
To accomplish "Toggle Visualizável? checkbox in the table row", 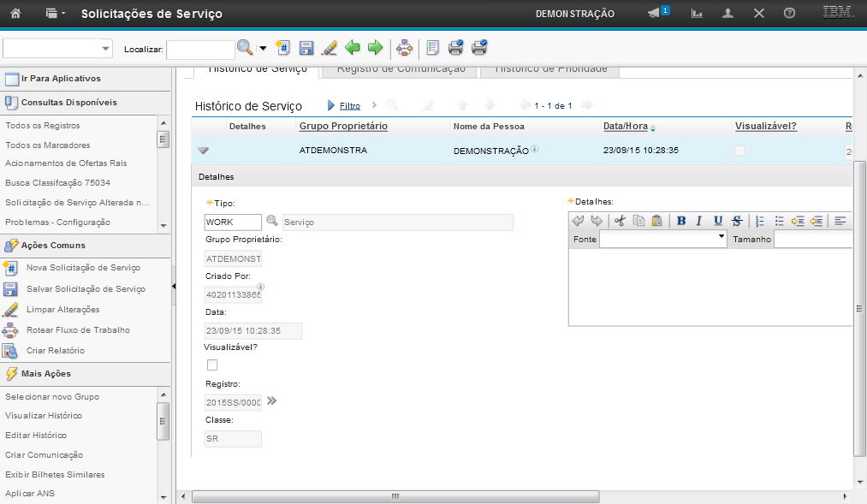I will pyautogui.click(x=739, y=151).
